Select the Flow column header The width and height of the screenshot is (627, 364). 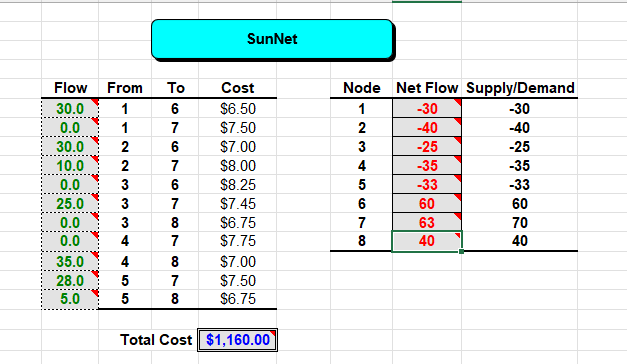click(70, 88)
